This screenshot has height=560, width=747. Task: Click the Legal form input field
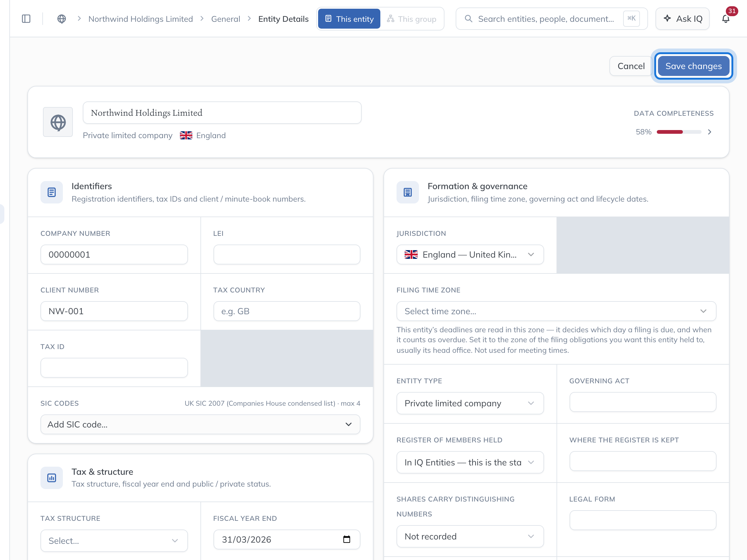(x=643, y=520)
